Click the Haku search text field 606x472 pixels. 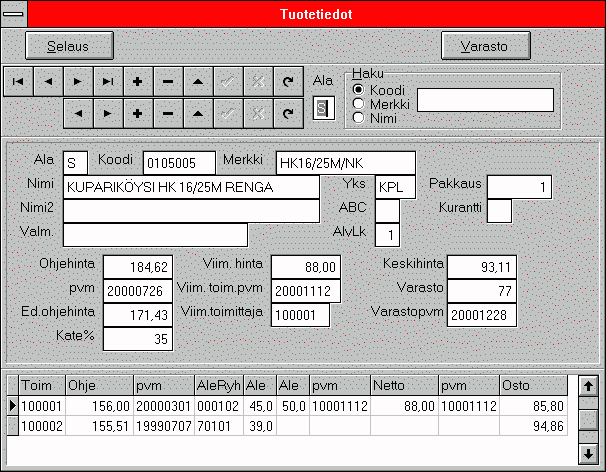point(485,100)
